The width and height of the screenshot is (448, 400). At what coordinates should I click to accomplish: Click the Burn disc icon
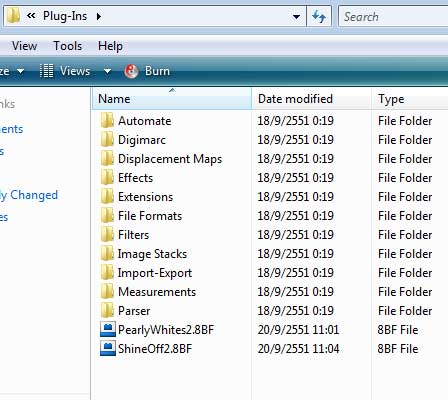(x=131, y=71)
